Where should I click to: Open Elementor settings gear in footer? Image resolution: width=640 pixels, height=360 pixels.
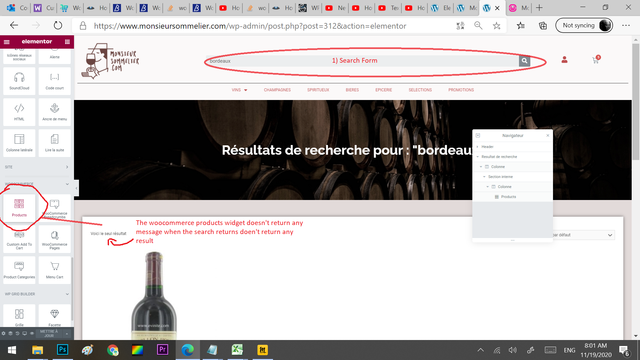pos(4,333)
